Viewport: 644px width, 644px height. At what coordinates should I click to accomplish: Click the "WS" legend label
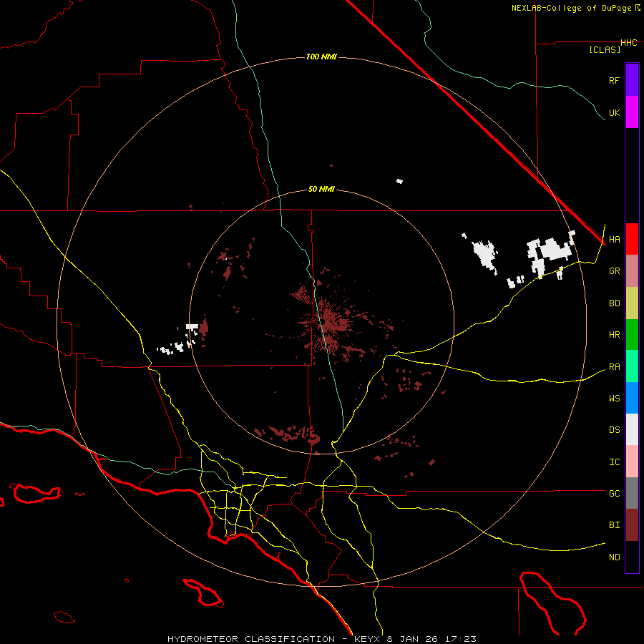[x=614, y=399]
